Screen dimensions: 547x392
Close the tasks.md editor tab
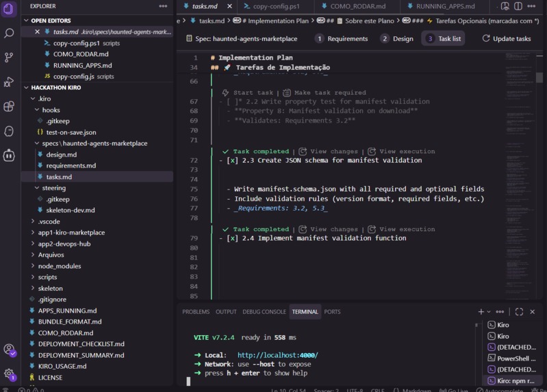(x=229, y=6)
